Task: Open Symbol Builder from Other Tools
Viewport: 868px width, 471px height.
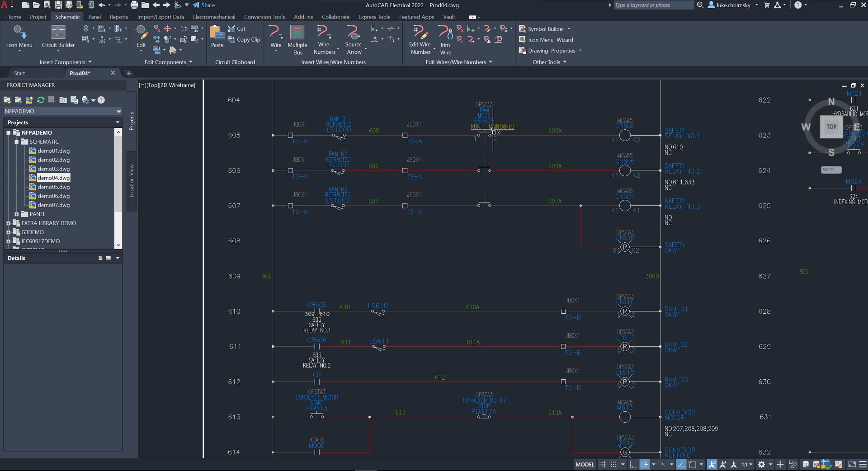Action: click(x=546, y=29)
